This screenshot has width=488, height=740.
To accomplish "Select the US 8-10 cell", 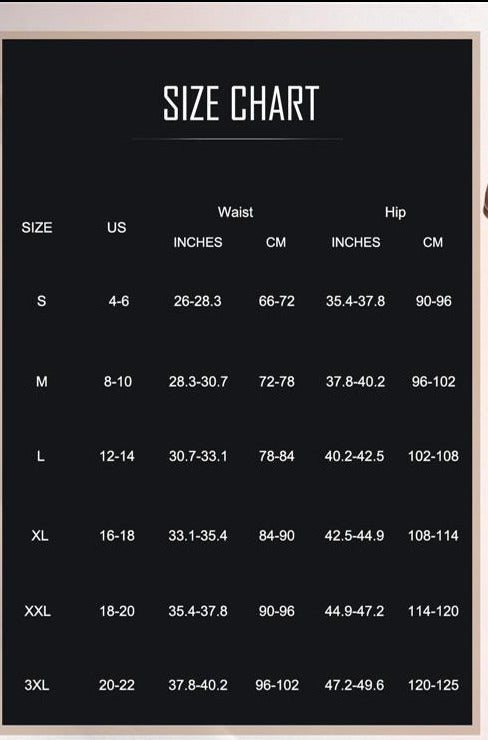I will pyautogui.click(x=118, y=381).
